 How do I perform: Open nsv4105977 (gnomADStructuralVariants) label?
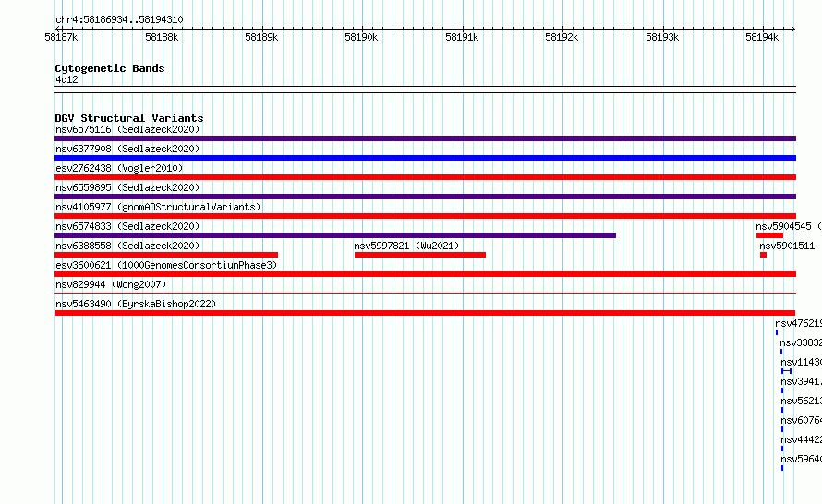click(x=158, y=207)
